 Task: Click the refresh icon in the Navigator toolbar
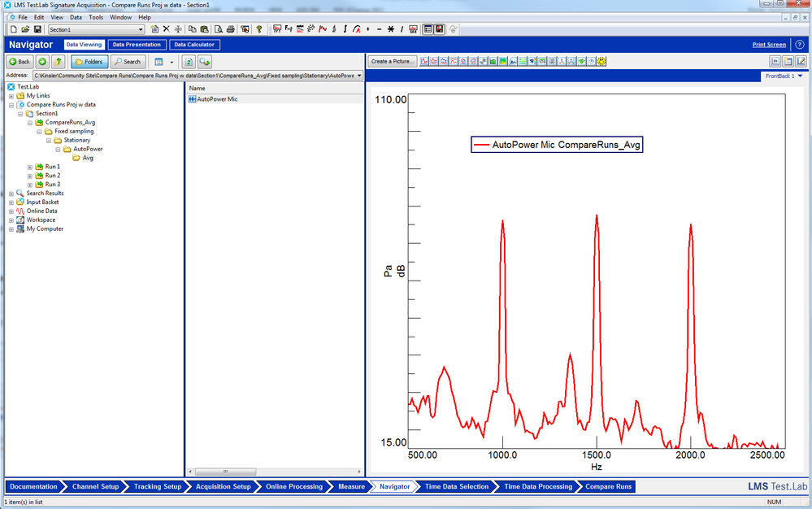coord(189,62)
